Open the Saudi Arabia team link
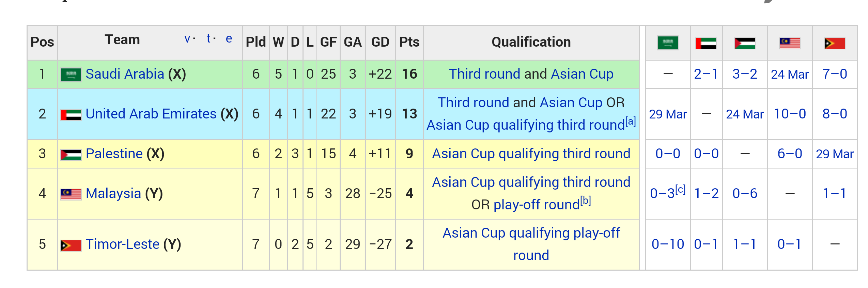Screen dimensions: 868x288 click(x=125, y=74)
